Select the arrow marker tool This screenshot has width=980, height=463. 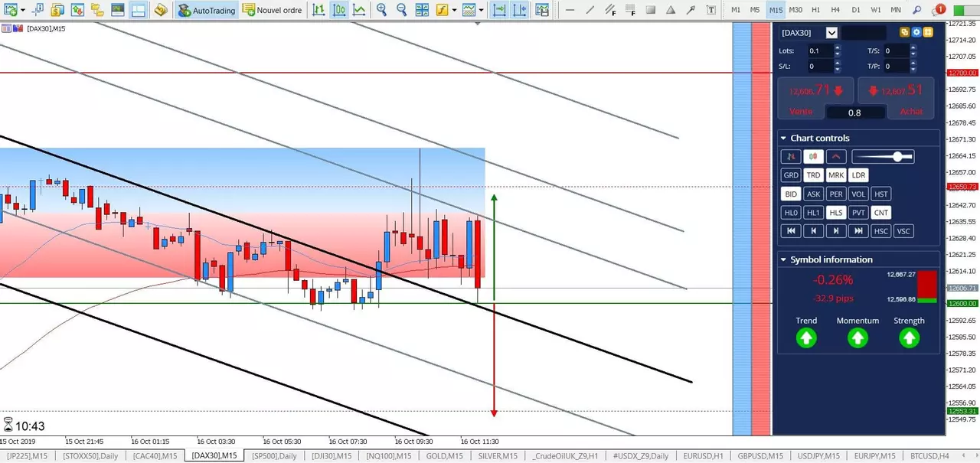click(691, 10)
